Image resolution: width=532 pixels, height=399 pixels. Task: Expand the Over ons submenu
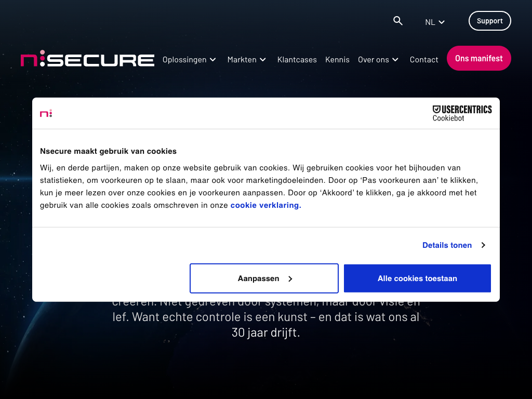pos(378,60)
